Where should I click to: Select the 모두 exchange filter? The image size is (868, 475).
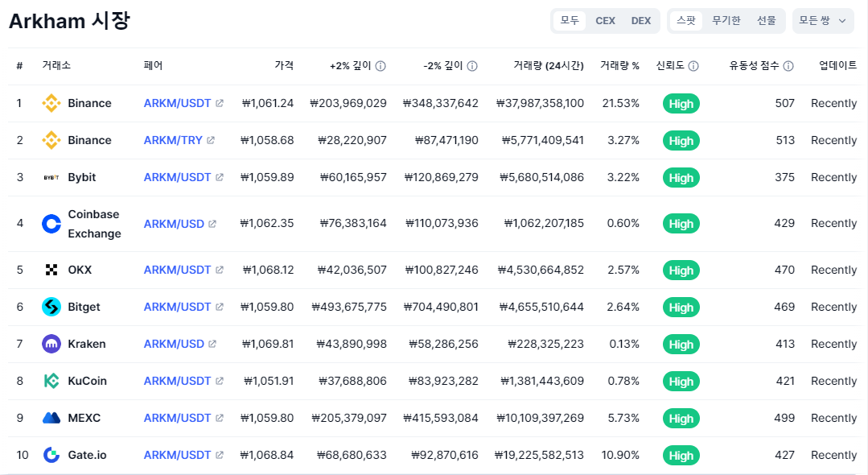point(569,20)
